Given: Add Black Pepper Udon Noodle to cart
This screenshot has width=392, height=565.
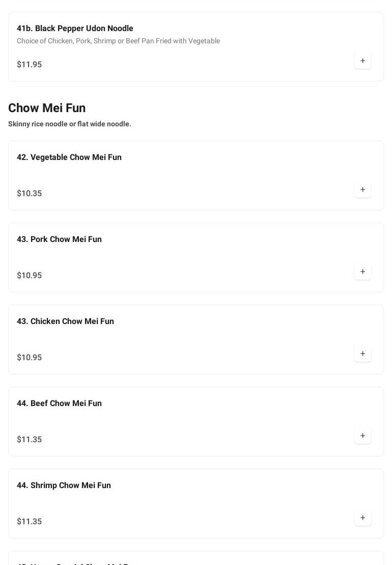Looking at the screenshot, I should coord(362,61).
